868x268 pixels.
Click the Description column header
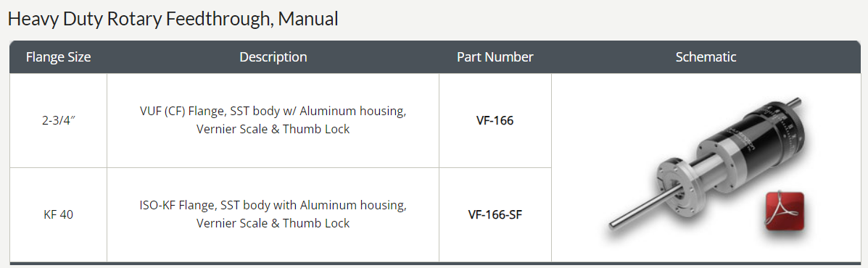tap(273, 57)
